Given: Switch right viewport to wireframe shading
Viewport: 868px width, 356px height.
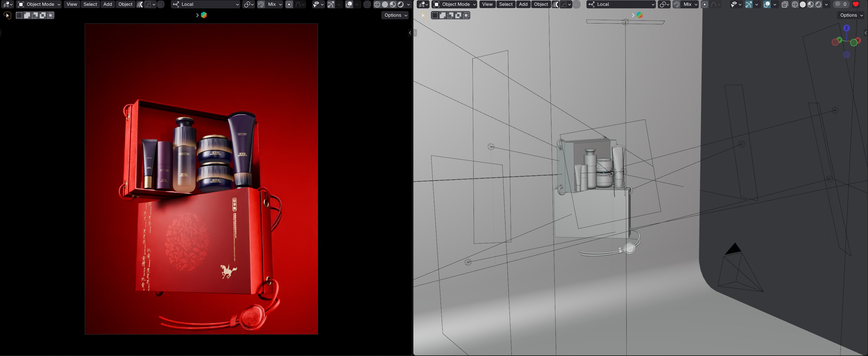Looking at the screenshot, I should [x=795, y=4].
